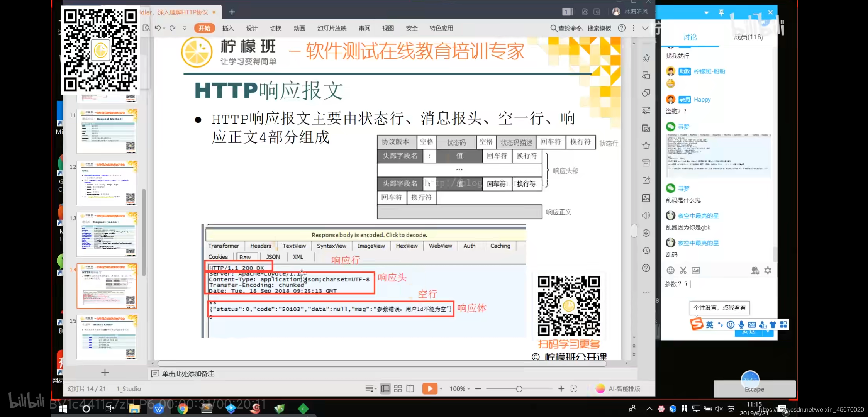Image resolution: width=868 pixels, height=417 pixels.
Task: Click the orange slideshow play button
Action: (429, 388)
